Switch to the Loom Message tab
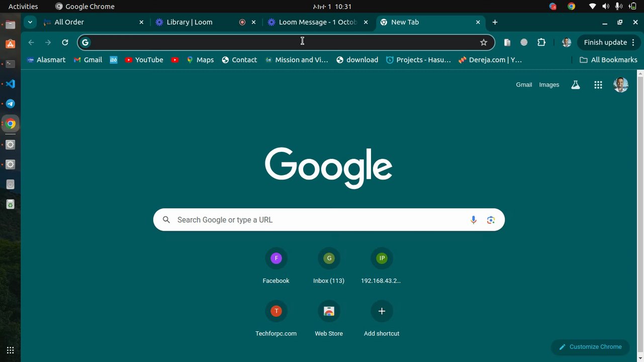 (318, 22)
